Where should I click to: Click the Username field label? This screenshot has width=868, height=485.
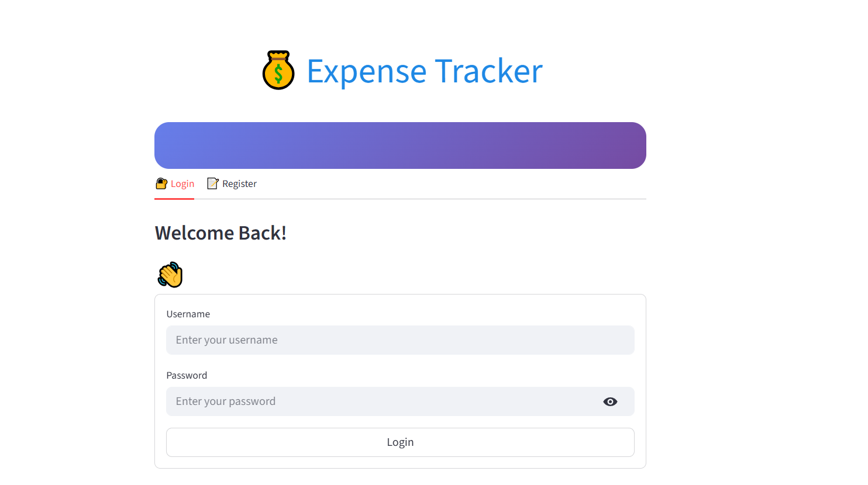coord(188,314)
